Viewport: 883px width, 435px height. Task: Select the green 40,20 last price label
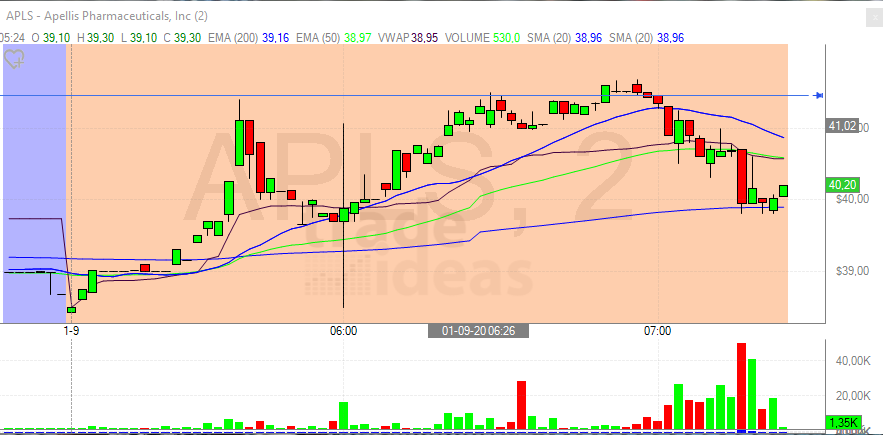click(x=840, y=185)
